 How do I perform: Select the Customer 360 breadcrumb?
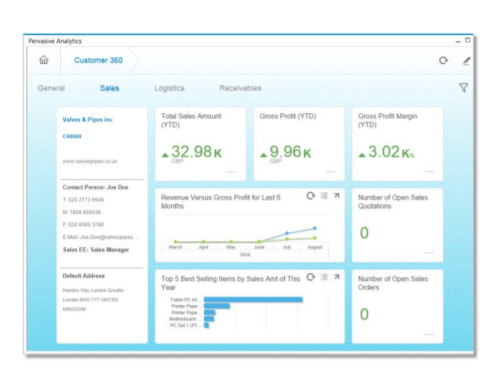click(x=98, y=60)
